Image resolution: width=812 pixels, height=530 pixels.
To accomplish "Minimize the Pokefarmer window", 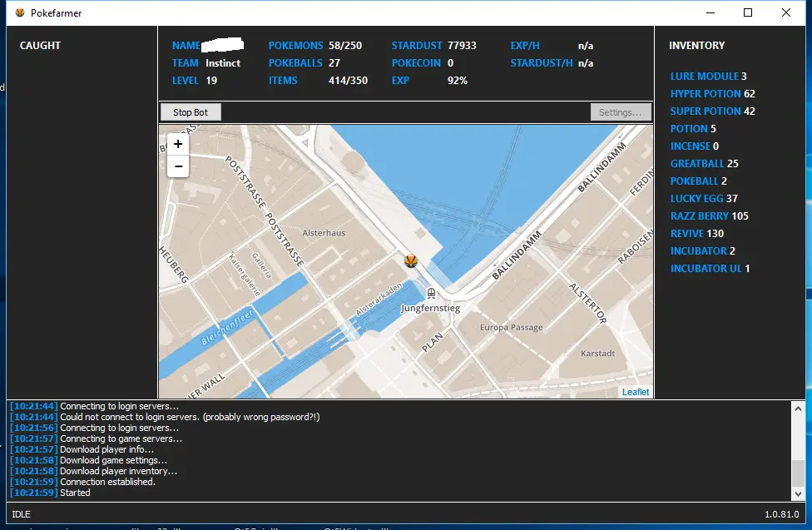I will (710, 13).
